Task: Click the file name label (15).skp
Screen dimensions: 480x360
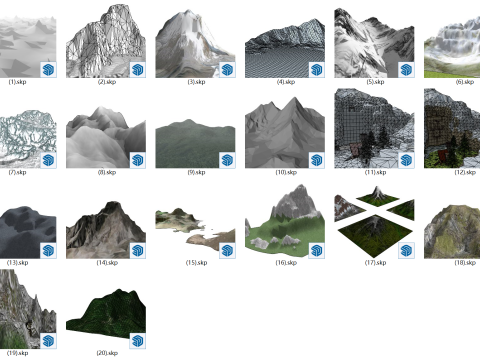Action: (196, 263)
